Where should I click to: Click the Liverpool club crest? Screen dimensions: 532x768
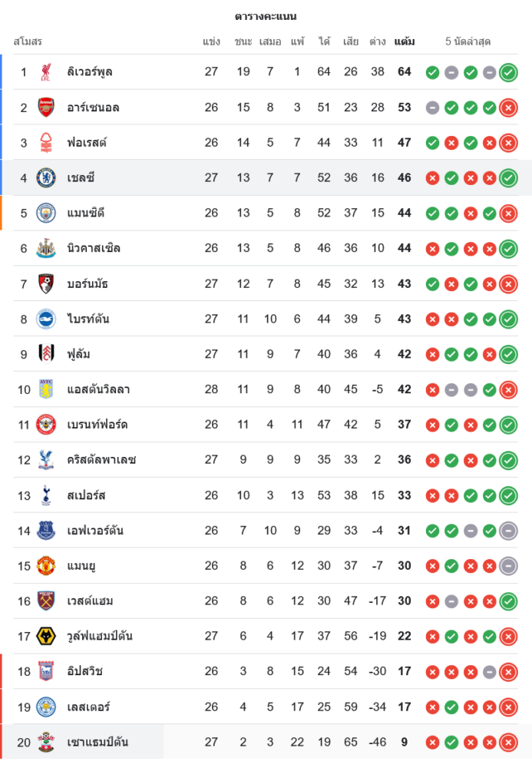click(x=46, y=72)
